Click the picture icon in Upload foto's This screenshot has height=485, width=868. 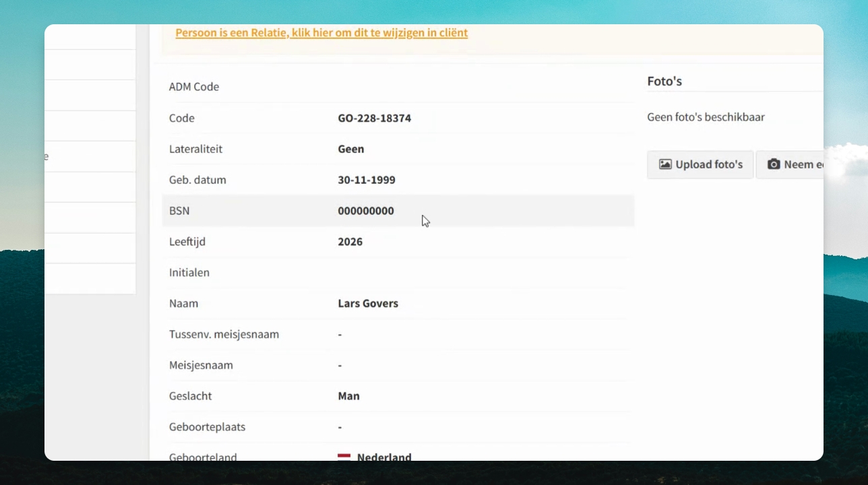tap(665, 164)
